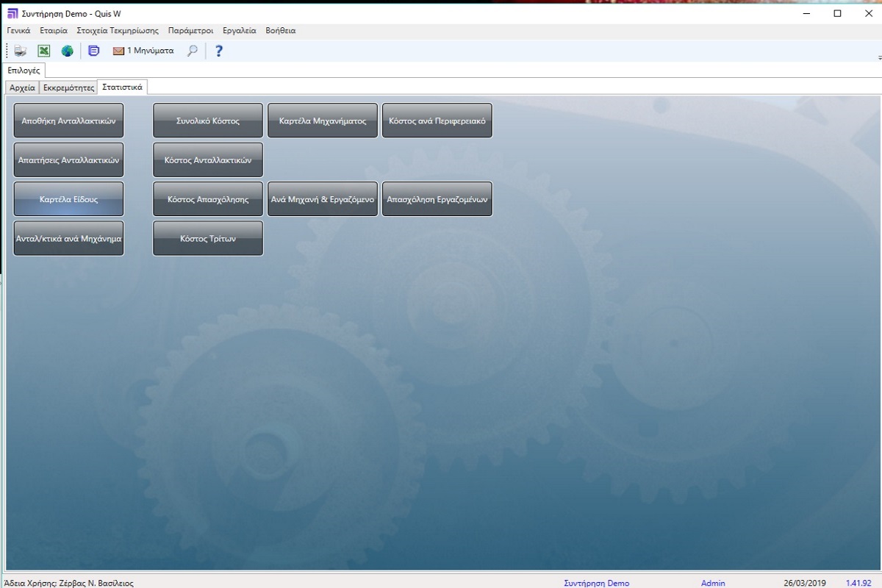The width and height of the screenshot is (882, 588).
Task: Switch to the Αρχεία tab
Action: pos(22,87)
